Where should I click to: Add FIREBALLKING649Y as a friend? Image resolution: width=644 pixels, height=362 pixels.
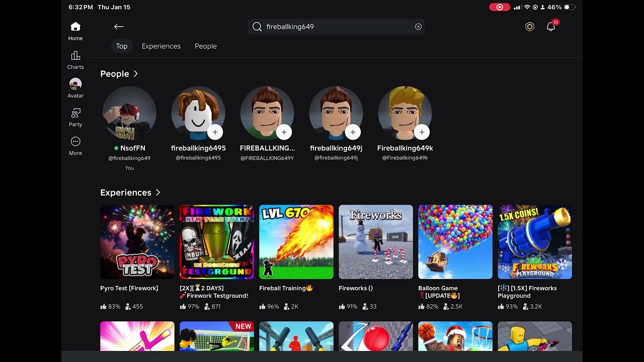(x=284, y=132)
